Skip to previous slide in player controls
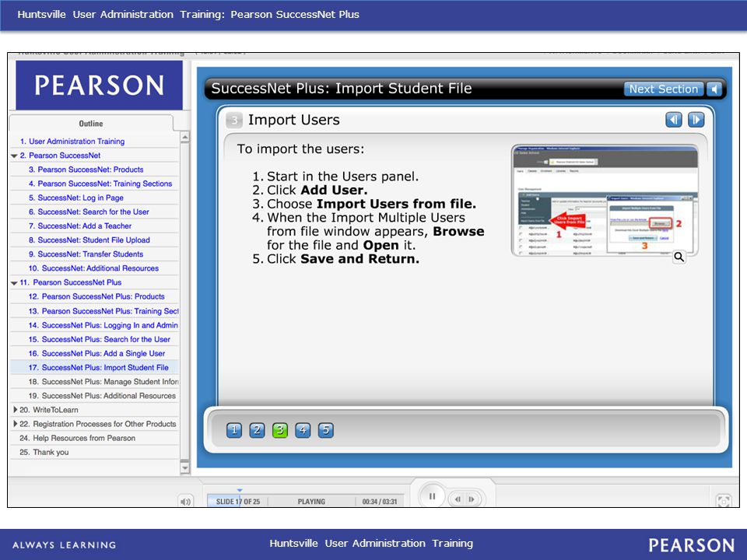The image size is (747, 560). [458, 499]
